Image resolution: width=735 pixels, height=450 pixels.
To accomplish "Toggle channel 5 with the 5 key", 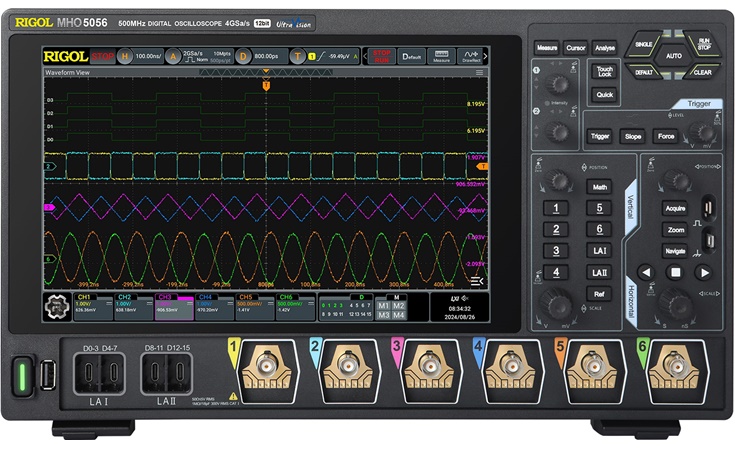I will (599, 208).
